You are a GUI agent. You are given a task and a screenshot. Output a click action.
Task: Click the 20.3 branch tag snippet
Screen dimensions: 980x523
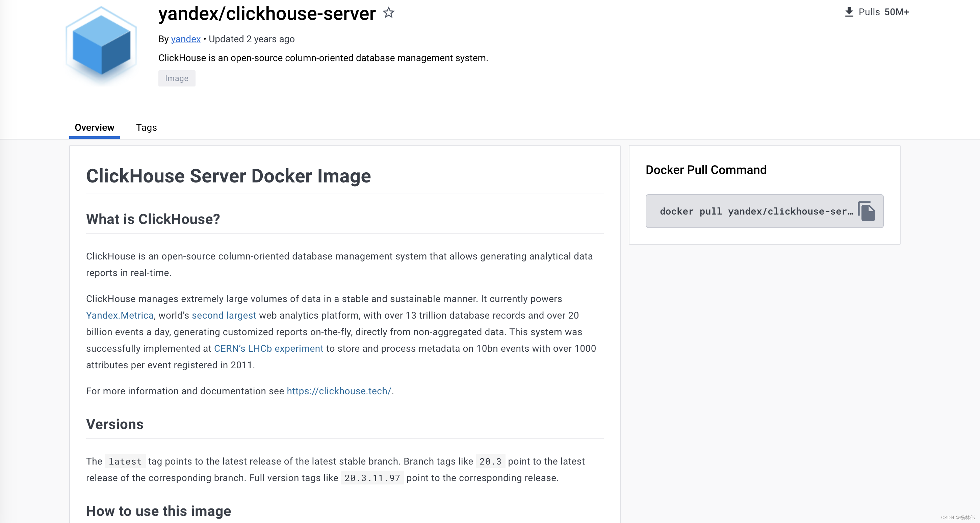tap(490, 461)
